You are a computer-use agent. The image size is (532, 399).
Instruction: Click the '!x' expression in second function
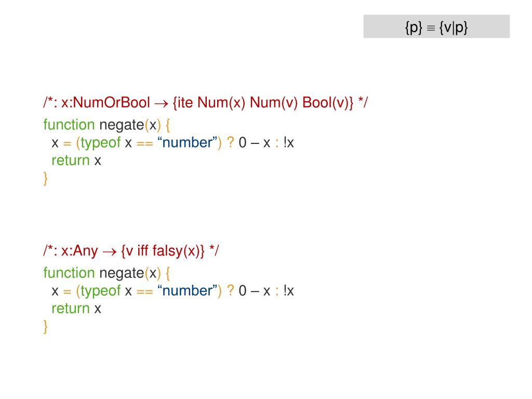pyautogui.click(x=289, y=291)
